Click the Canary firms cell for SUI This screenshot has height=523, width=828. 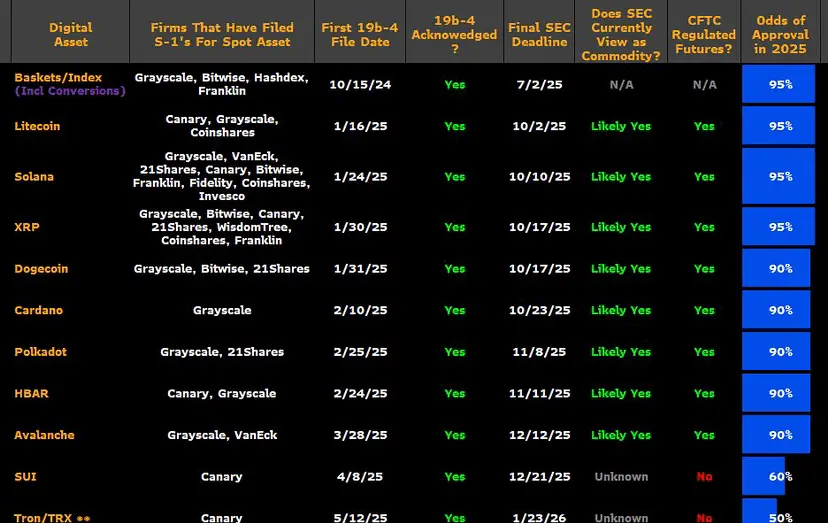point(222,477)
